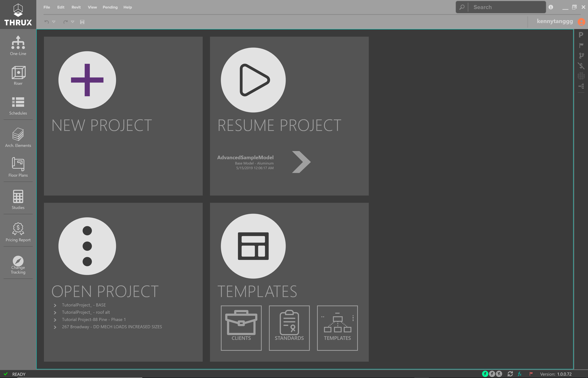Enable the green lightning power mode
The width and height of the screenshot is (588, 378).
pyautogui.click(x=485, y=374)
